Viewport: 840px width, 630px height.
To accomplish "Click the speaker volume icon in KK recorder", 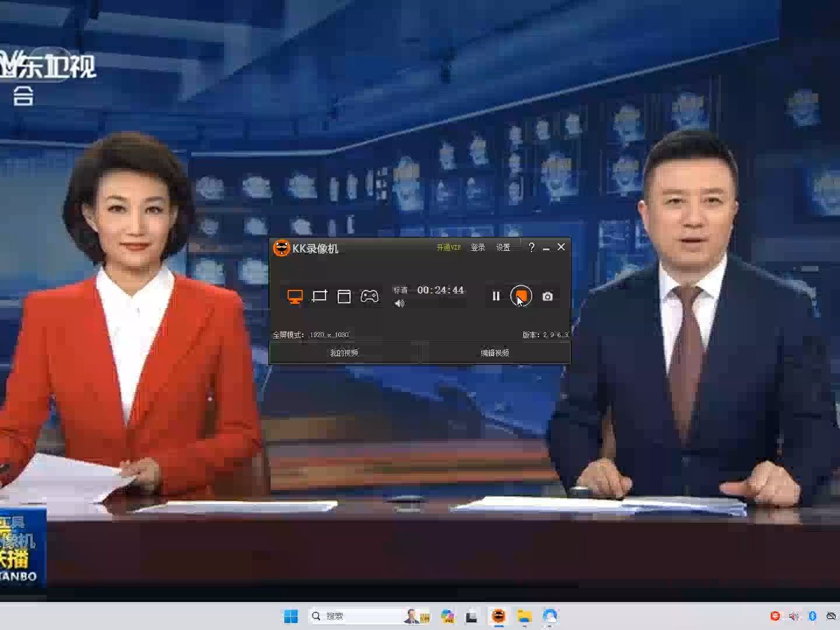I will coord(400,303).
